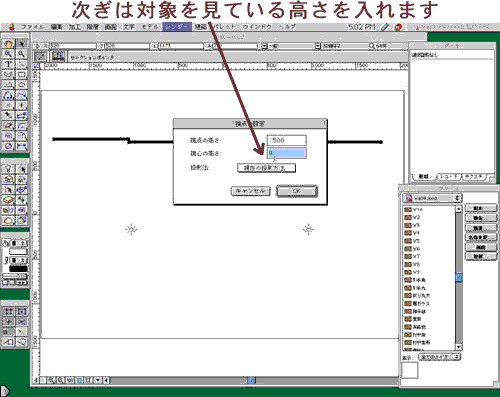This screenshot has height=397, width=500.
Task: Click the キャンセル button in the dialog
Action: pos(250,191)
